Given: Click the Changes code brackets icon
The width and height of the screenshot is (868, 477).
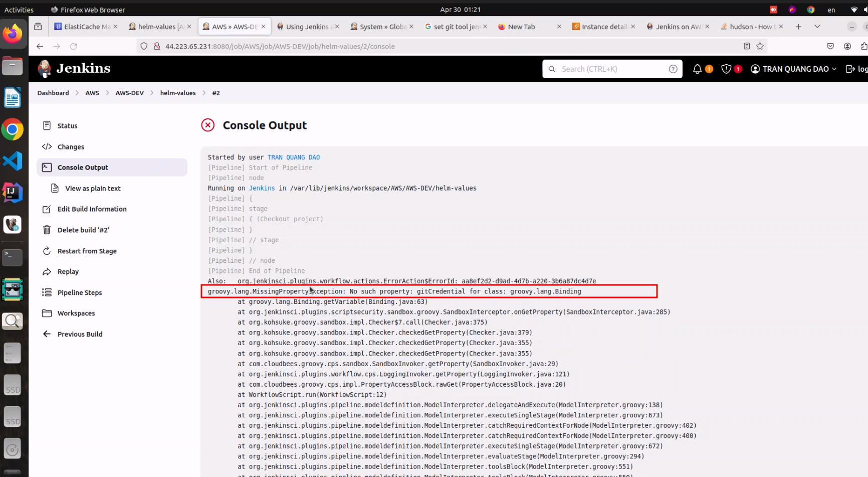Looking at the screenshot, I should tap(47, 146).
